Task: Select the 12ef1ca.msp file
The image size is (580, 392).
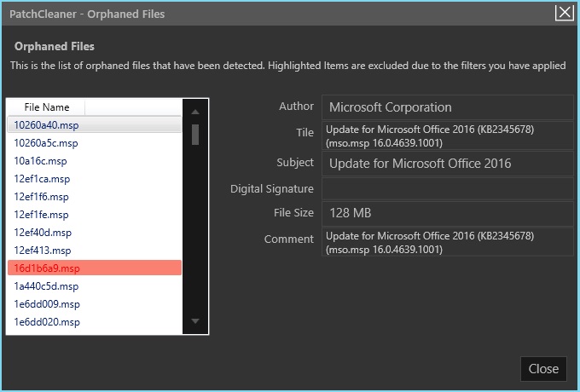Action: (x=42, y=178)
